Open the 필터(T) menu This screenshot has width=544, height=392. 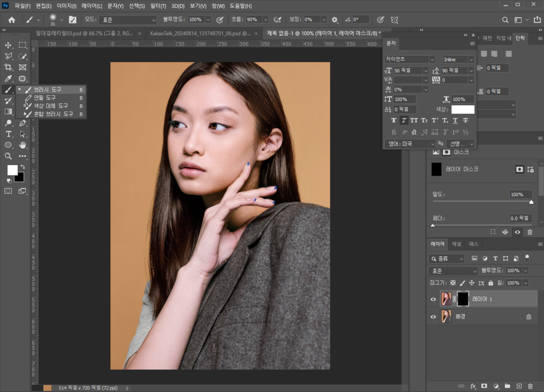158,6
